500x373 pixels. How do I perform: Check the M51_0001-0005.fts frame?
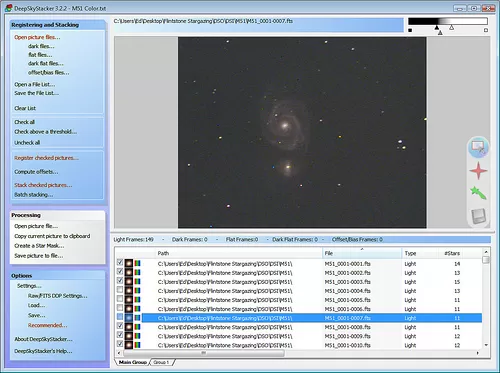coord(120,298)
